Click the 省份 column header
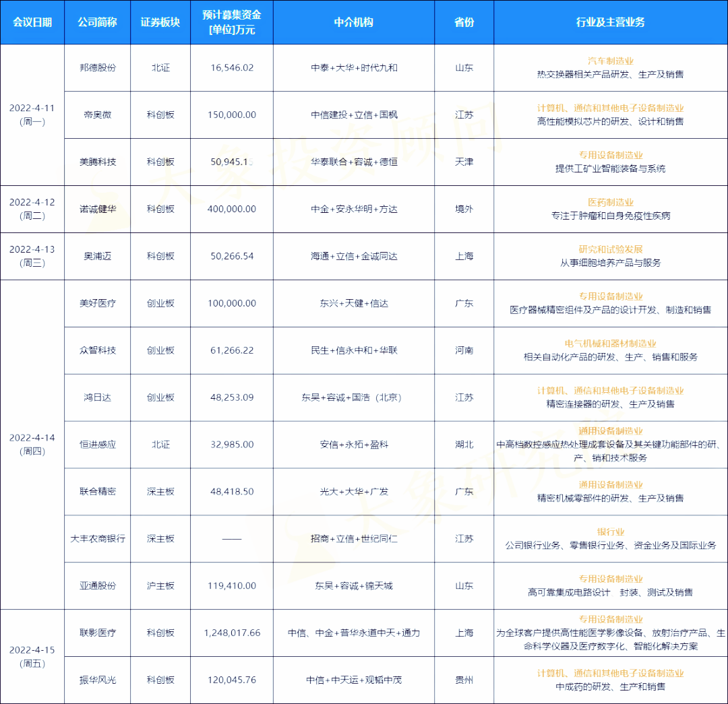 464,22
